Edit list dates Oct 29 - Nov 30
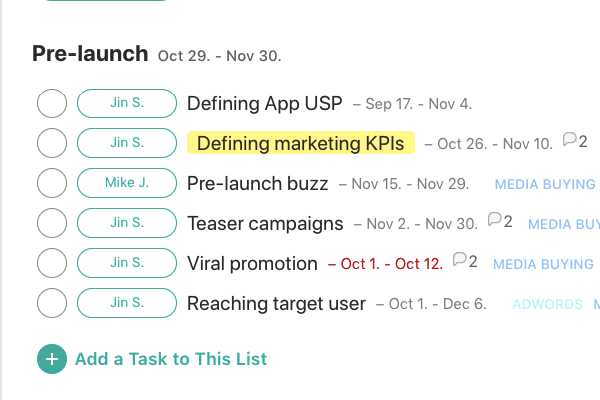The width and height of the screenshot is (600, 400). point(220,56)
